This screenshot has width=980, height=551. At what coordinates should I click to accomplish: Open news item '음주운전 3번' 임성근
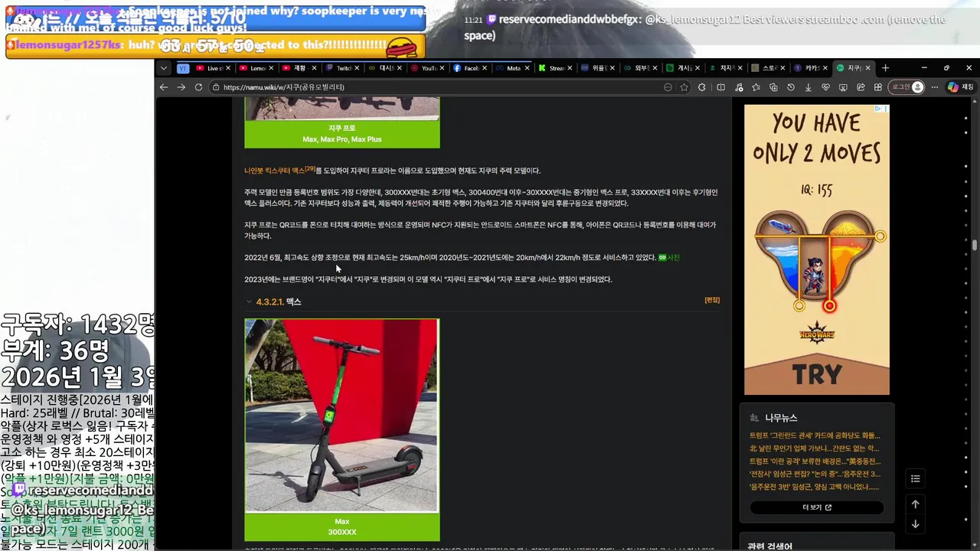(814, 487)
